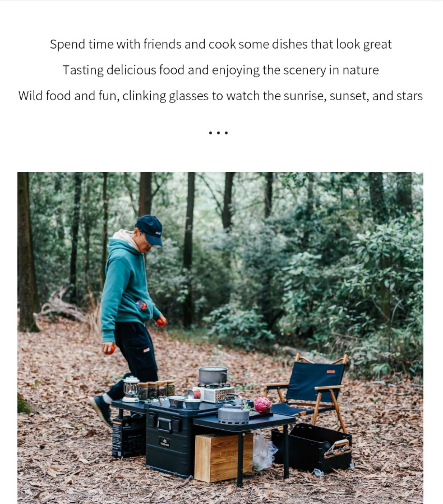Click the pink dragon fruit on table

point(263,405)
